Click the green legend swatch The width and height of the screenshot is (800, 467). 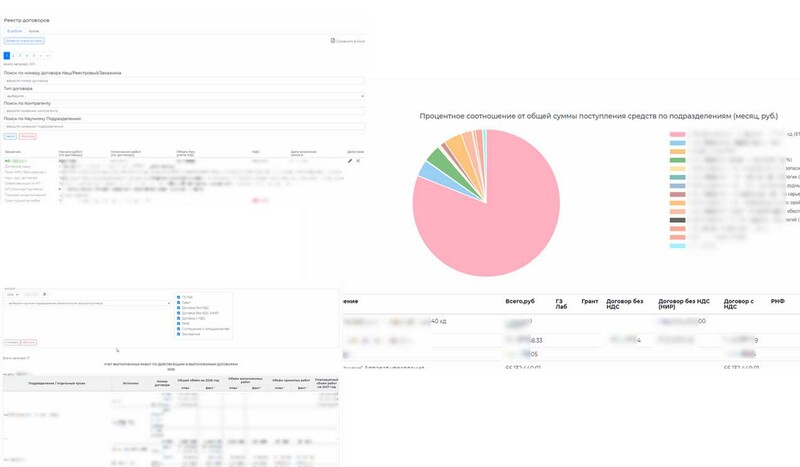(678, 160)
